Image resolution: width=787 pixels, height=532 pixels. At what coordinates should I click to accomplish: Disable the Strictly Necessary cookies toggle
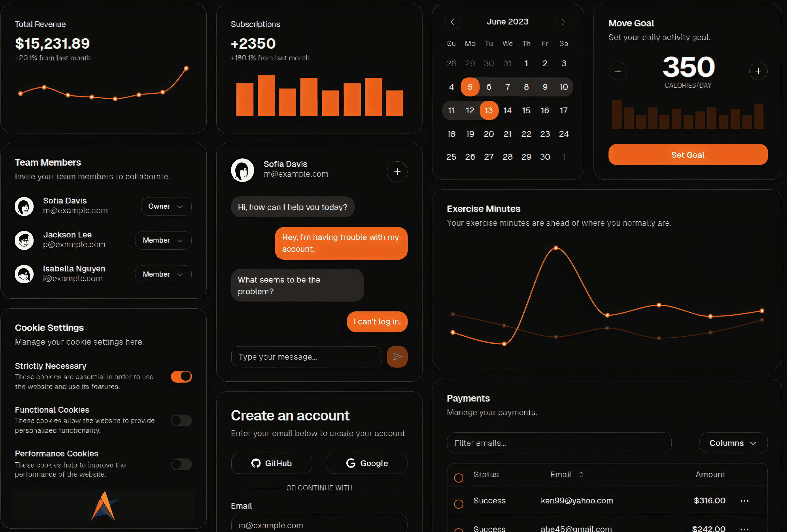point(181,376)
